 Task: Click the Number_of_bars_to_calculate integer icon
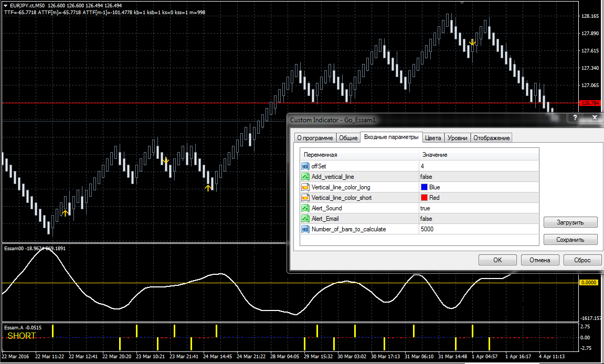pyautogui.click(x=305, y=229)
